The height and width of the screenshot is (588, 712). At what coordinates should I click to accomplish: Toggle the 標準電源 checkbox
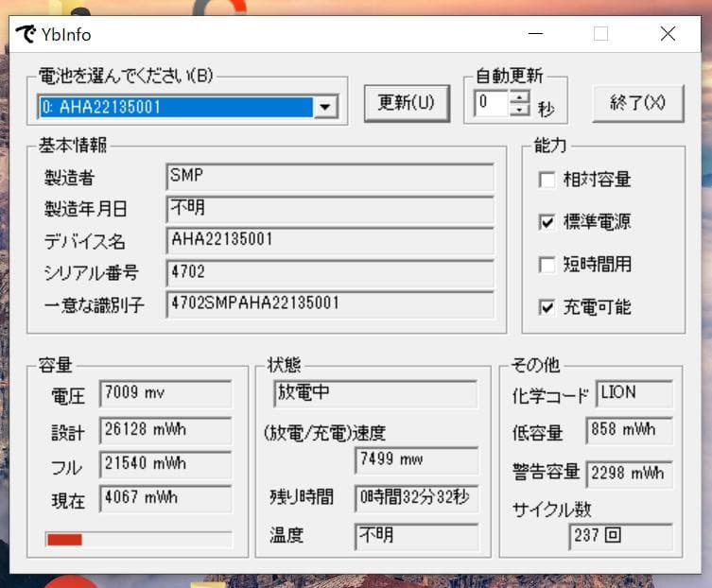click(x=547, y=222)
